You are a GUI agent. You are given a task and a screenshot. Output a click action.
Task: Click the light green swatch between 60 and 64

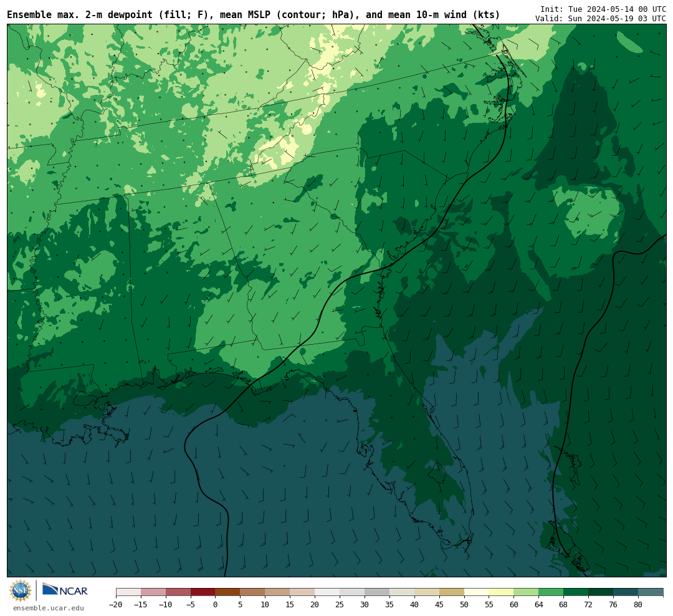pos(527,592)
